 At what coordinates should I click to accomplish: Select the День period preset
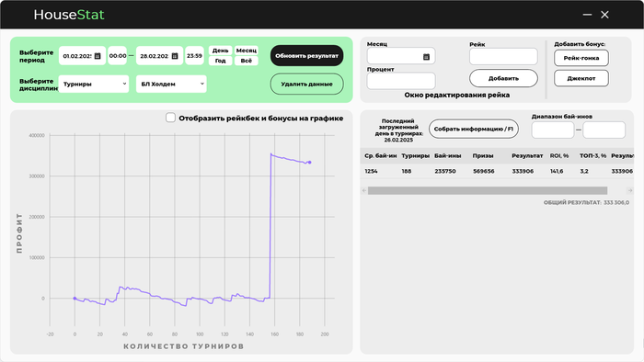click(221, 51)
